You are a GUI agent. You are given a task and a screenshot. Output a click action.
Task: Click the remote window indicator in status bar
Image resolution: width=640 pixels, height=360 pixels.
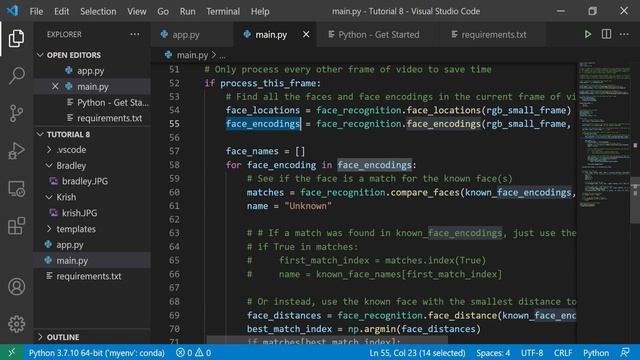(x=12, y=353)
